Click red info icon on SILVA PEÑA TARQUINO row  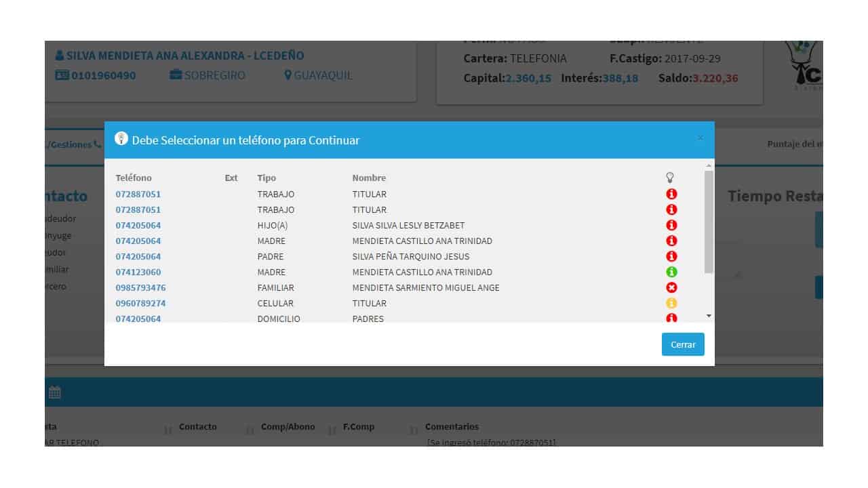point(671,256)
